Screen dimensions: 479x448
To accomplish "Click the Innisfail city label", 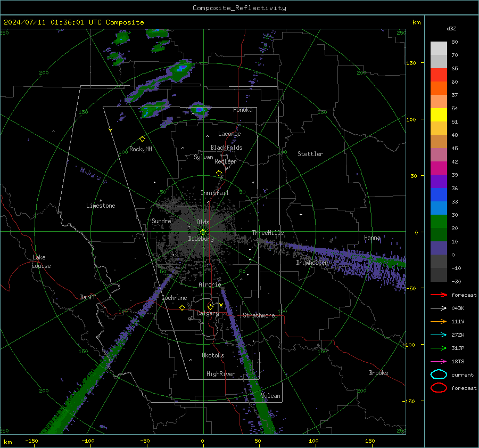I will tap(214, 193).
